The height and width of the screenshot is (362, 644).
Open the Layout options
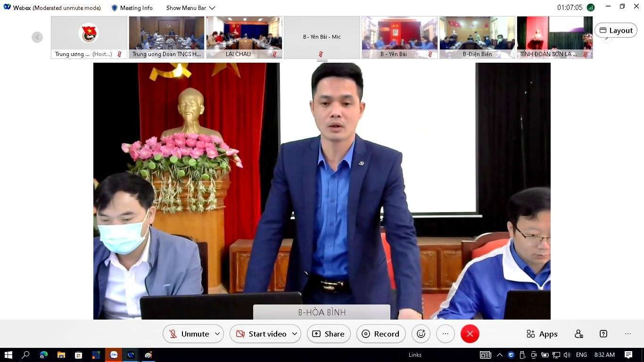coord(616,30)
